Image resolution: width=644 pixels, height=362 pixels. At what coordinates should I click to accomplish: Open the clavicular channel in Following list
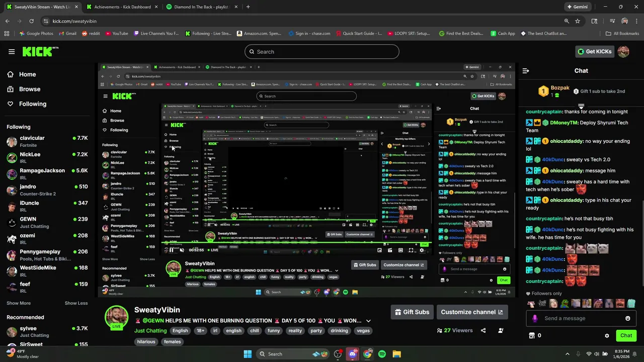[x=47, y=141]
